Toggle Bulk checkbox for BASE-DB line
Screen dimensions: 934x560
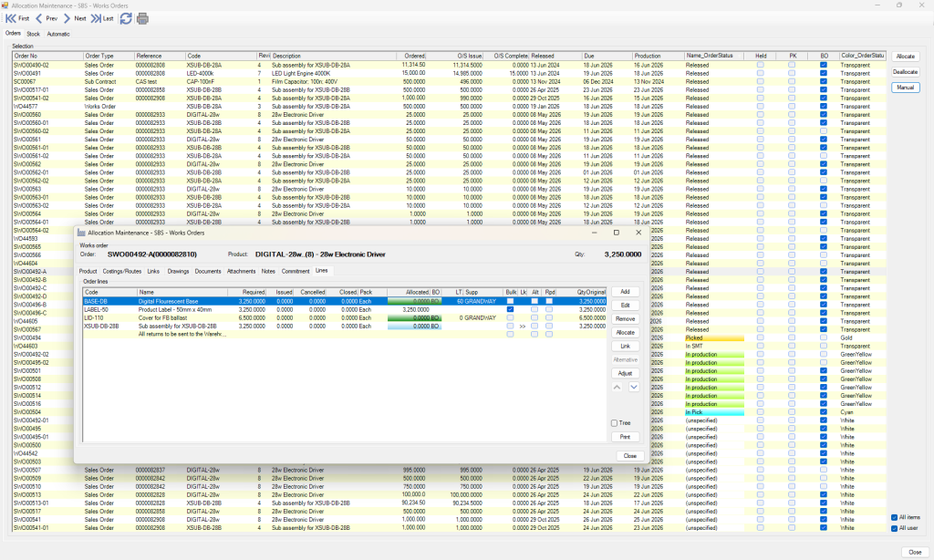tap(510, 302)
